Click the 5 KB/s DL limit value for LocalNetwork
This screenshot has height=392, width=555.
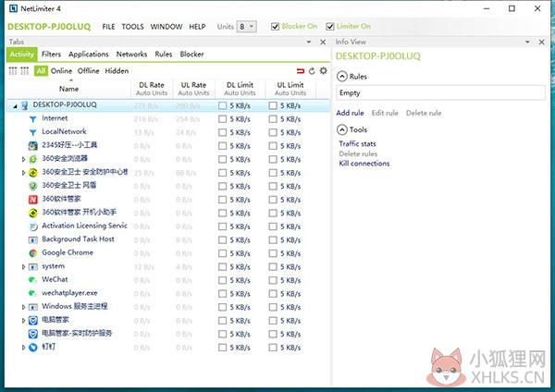tap(240, 132)
